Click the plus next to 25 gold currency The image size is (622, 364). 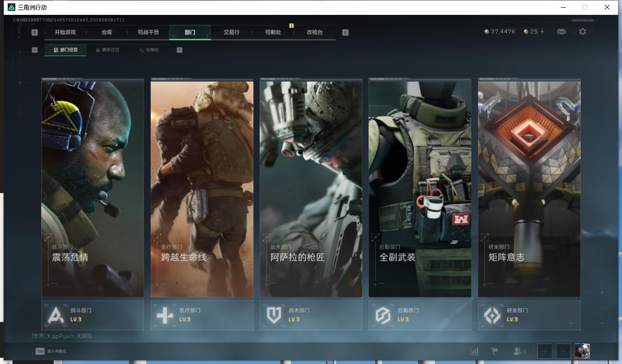point(542,32)
